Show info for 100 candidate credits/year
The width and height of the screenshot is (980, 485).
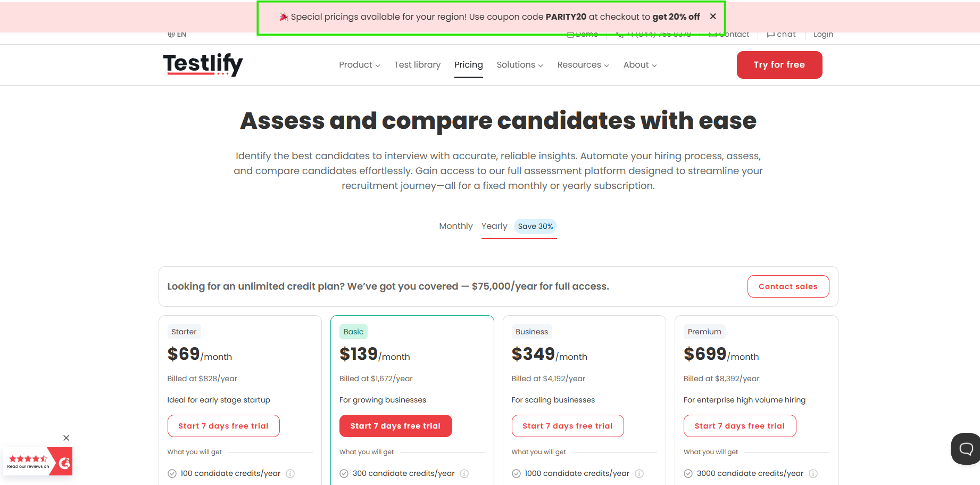290,473
